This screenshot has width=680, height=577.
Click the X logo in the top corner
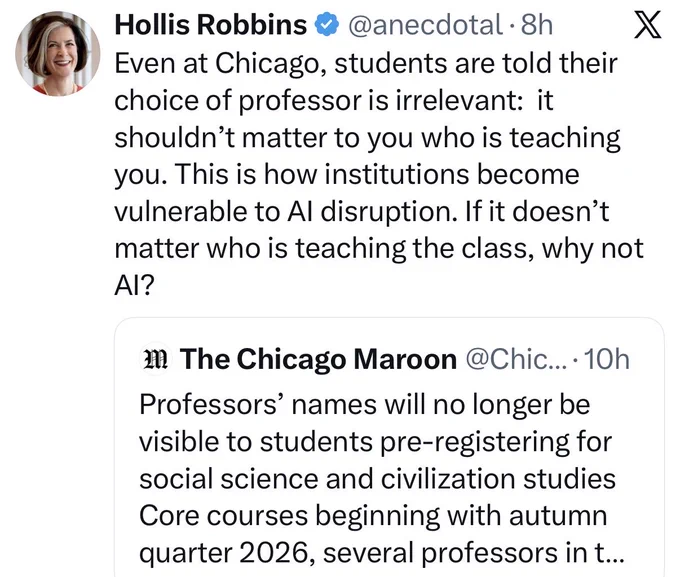[647, 25]
